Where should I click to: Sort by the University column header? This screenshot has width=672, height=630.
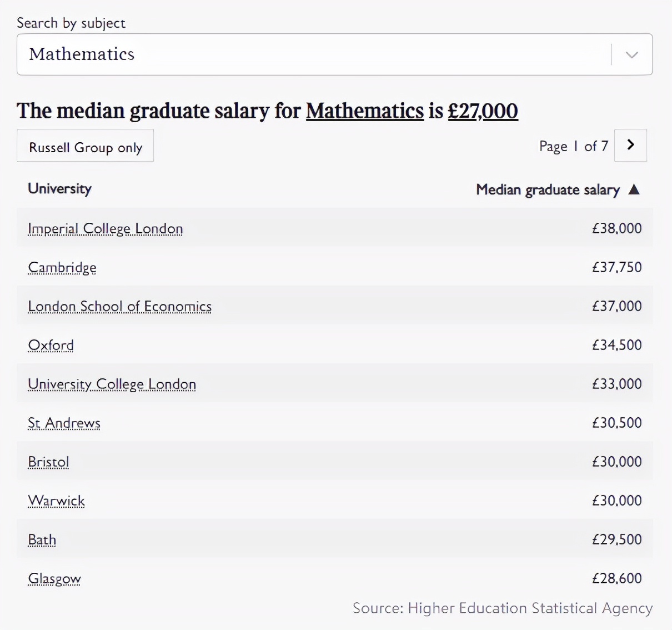(59, 188)
